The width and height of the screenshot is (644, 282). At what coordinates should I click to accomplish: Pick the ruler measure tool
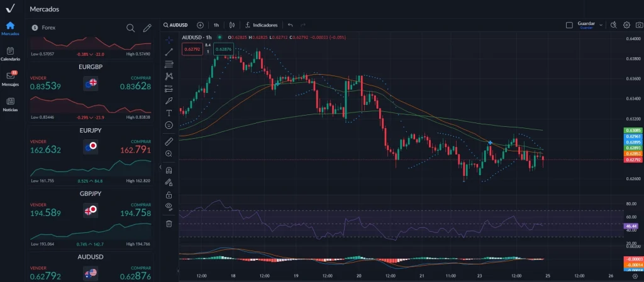tap(169, 141)
